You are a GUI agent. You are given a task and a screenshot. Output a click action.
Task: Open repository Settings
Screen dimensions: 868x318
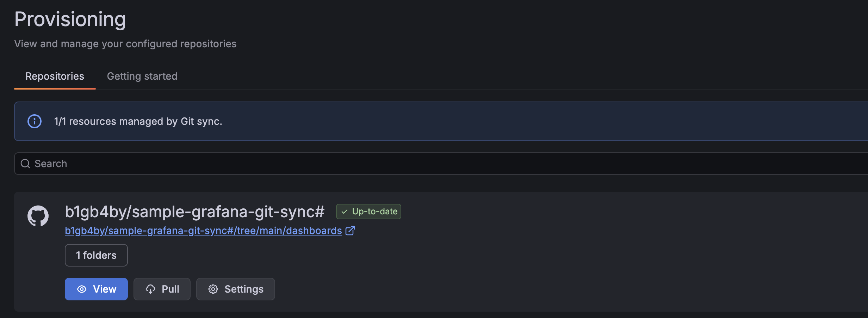point(235,289)
